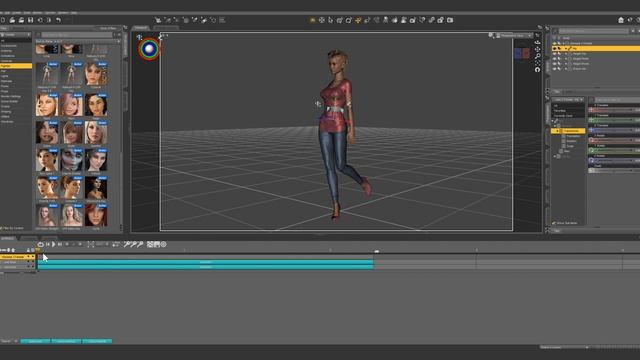640x360 pixels.
Task: Switch to the tab beside Viewport
Action: [166, 28]
